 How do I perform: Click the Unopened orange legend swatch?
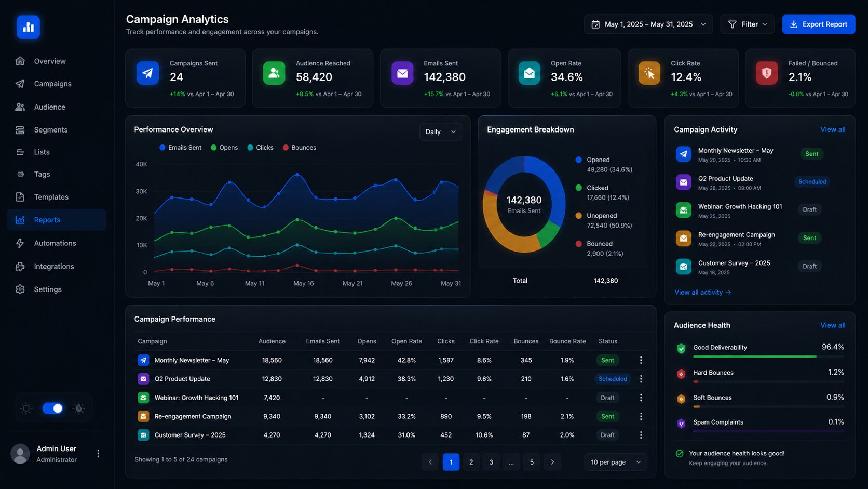tap(578, 216)
